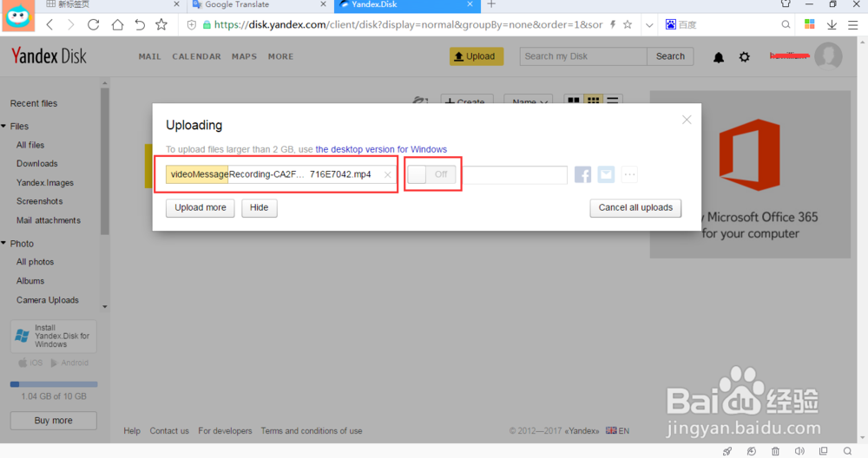Open Camera Uploads in the sidebar
Image resolution: width=868 pixels, height=458 pixels.
48,300
